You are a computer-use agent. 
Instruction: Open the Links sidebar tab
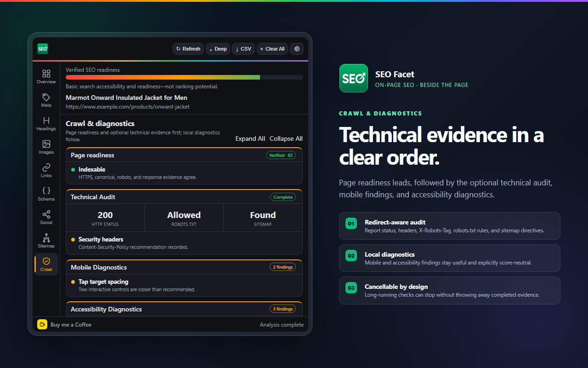[x=46, y=170]
